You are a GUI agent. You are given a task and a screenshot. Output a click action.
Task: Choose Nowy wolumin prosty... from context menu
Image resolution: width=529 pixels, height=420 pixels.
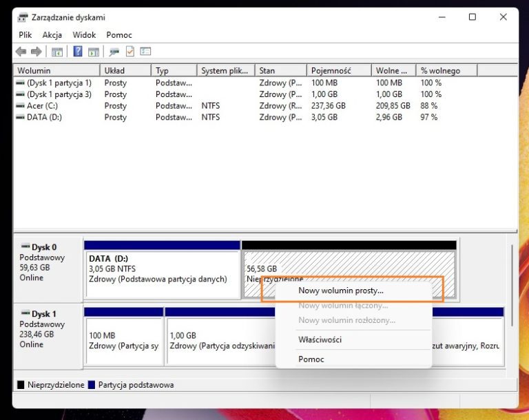click(353, 291)
